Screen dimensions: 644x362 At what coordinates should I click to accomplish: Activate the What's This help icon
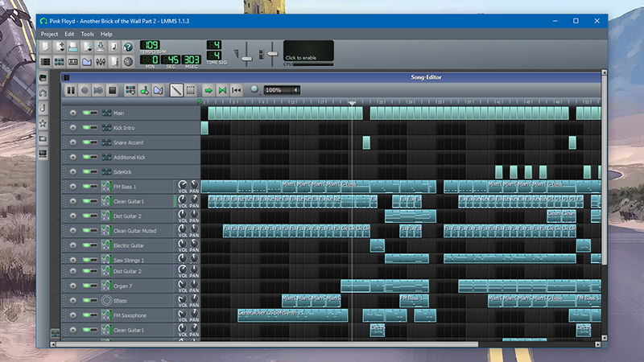(128, 47)
